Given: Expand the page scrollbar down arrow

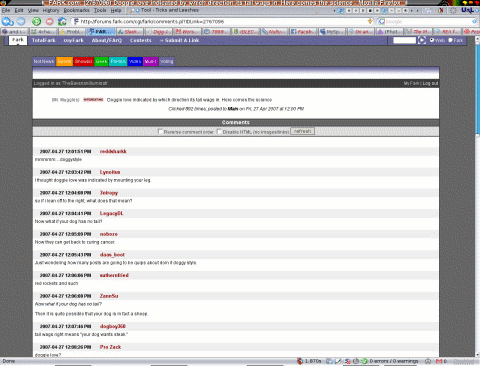Looking at the screenshot, I should [477, 355].
